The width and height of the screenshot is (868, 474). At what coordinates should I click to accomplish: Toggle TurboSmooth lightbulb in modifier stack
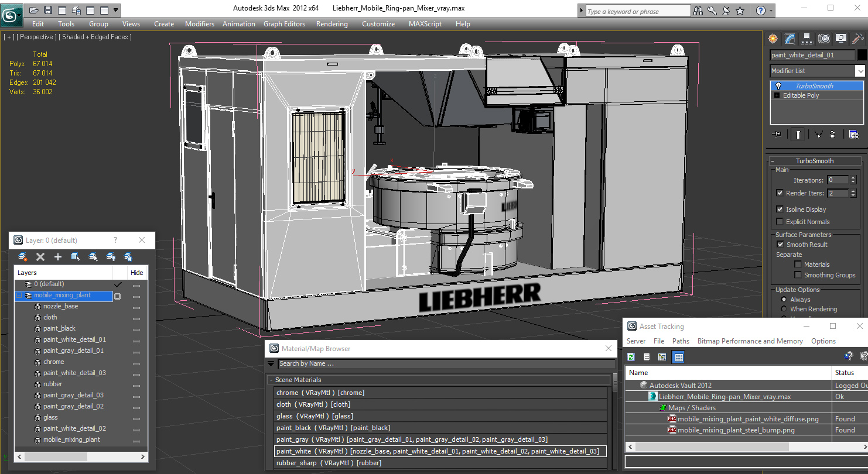pos(778,86)
